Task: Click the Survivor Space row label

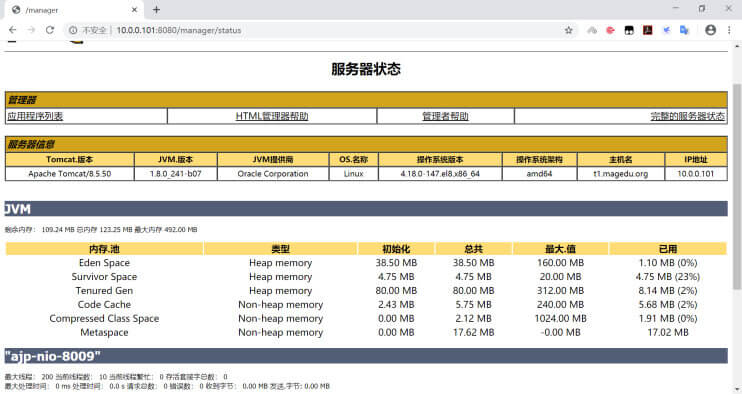Action: (104, 277)
